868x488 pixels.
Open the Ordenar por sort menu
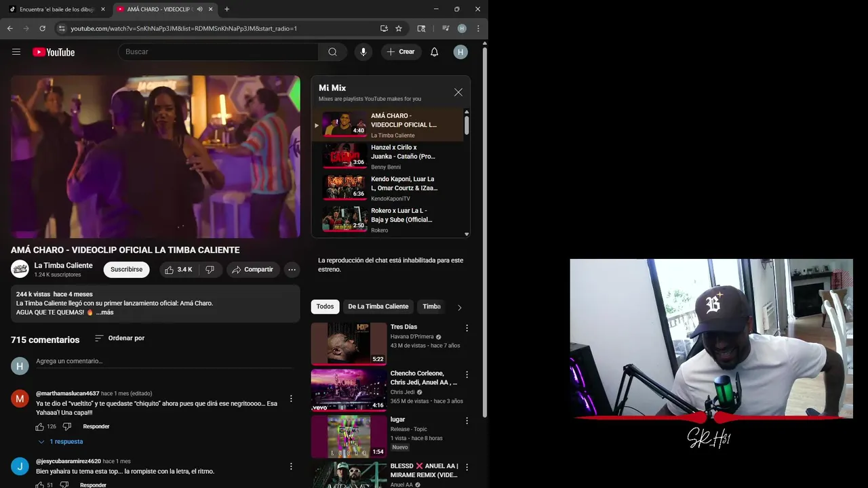(119, 338)
